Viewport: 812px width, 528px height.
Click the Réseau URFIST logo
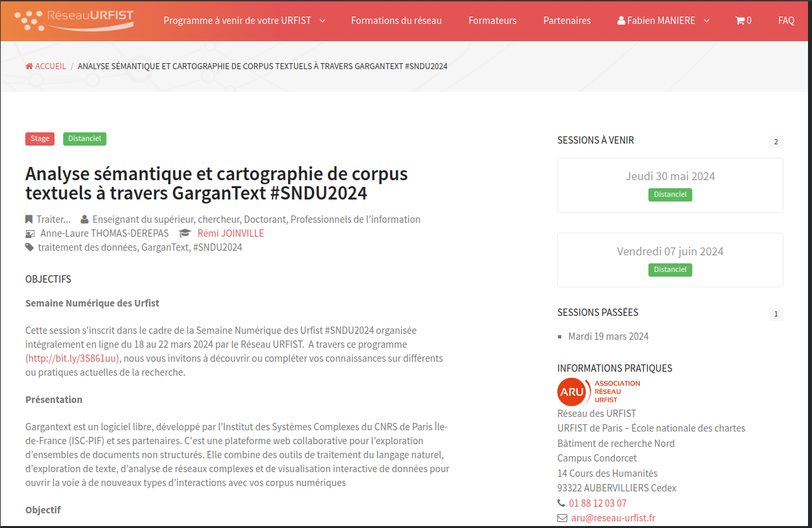74,20
